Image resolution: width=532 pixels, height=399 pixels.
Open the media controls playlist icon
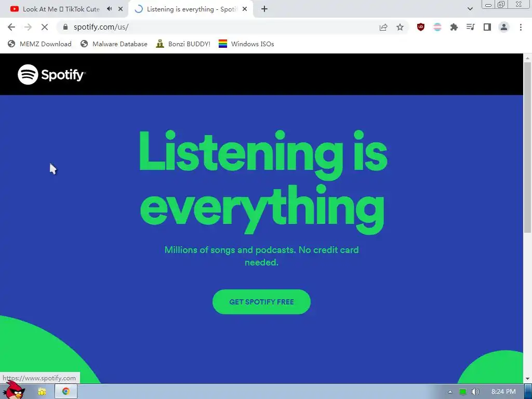[471, 27]
